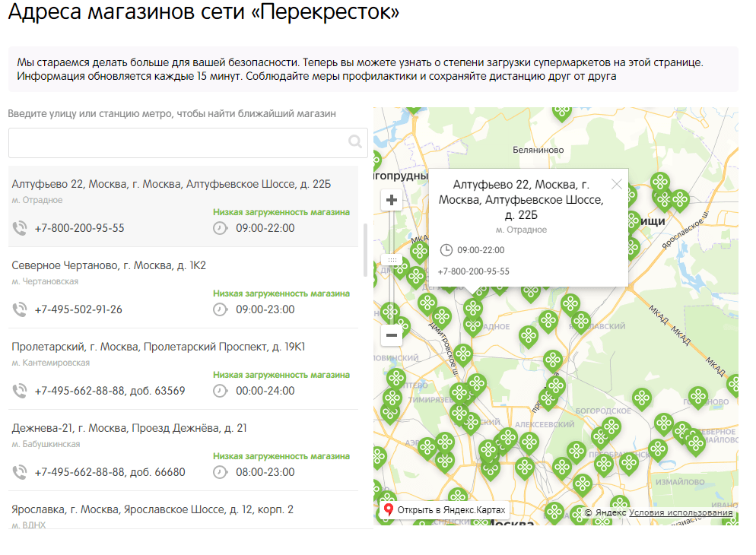The height and width of the screenshot is (555, 756).
Task: Click store marker under the popup pointer
Action: [473, 309]
